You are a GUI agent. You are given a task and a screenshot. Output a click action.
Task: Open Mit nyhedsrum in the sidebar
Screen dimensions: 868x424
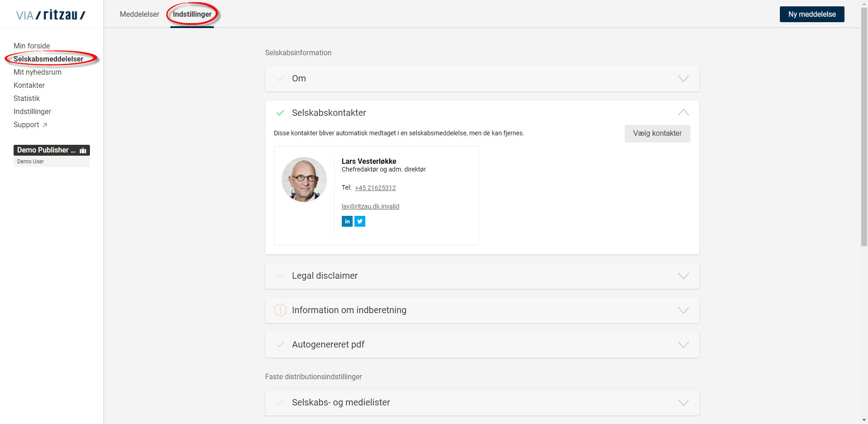(x=38, y=72)
